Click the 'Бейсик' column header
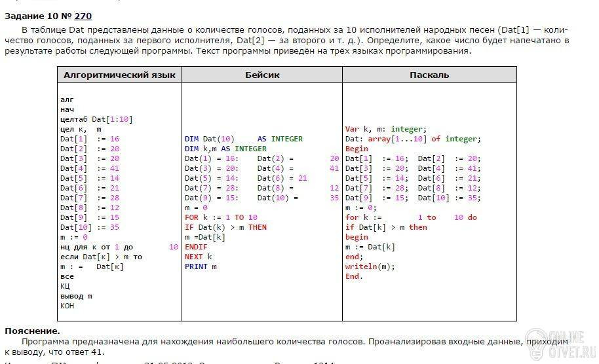 pyautogui.click(x=262, y=75)
